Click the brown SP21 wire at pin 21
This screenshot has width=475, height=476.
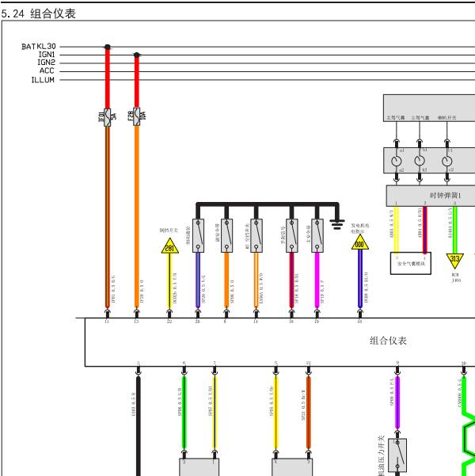pos(309,413)
